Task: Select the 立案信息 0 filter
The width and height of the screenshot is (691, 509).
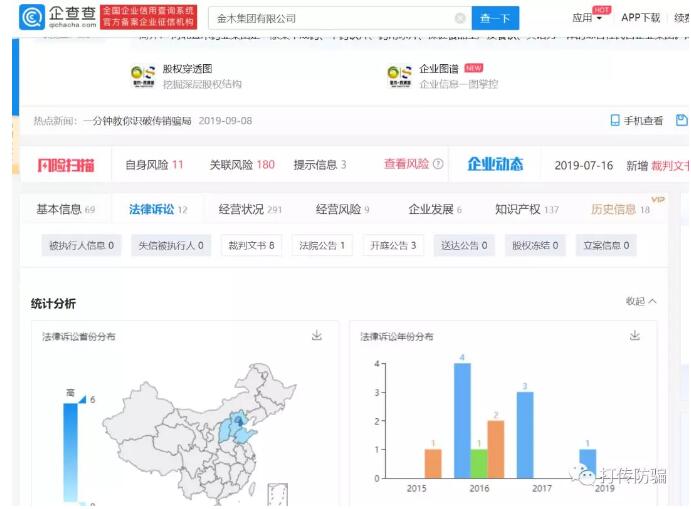Action: pyautogui.click(x=606, y=245)
